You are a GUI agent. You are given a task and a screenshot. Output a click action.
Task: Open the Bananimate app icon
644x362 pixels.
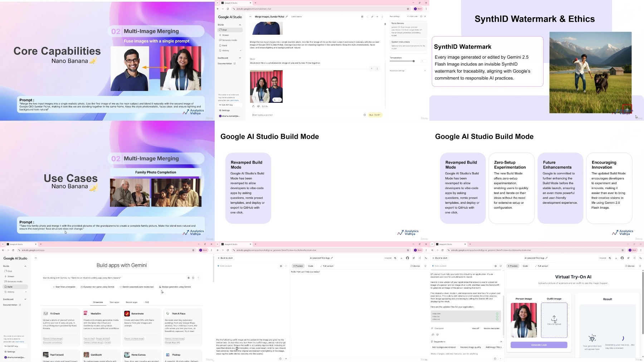pyautogui.click(x=127, y=313)
